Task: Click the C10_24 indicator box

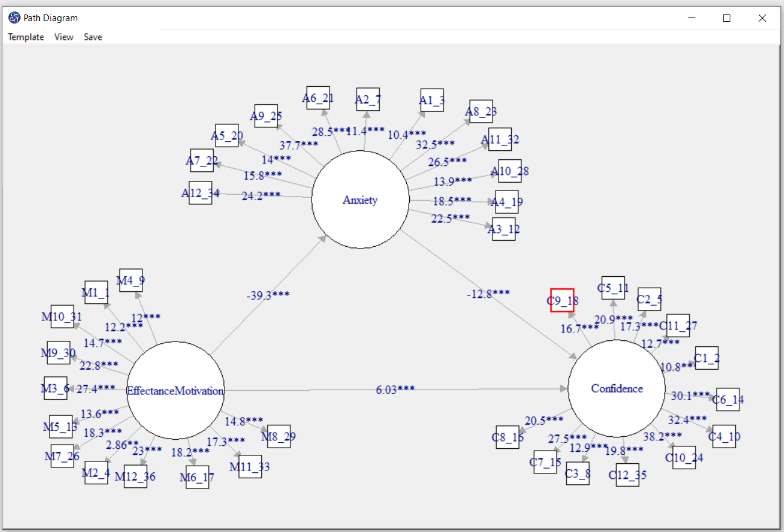Action: click(684, 457)
